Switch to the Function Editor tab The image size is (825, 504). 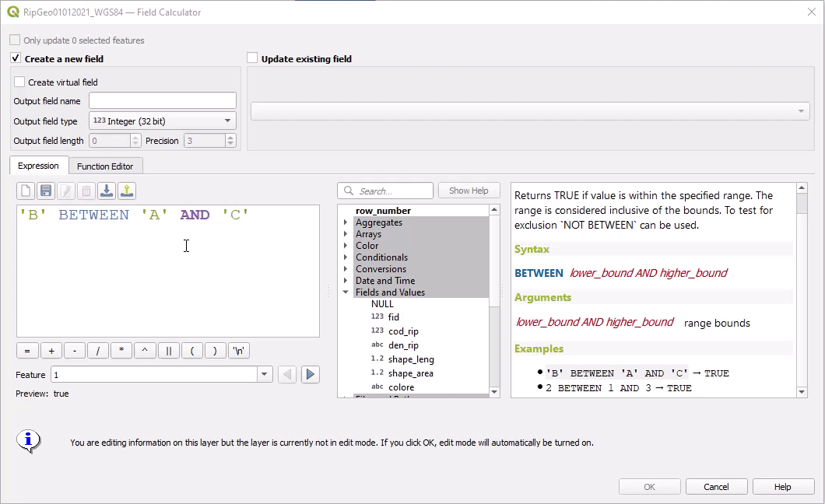(105, 166)
